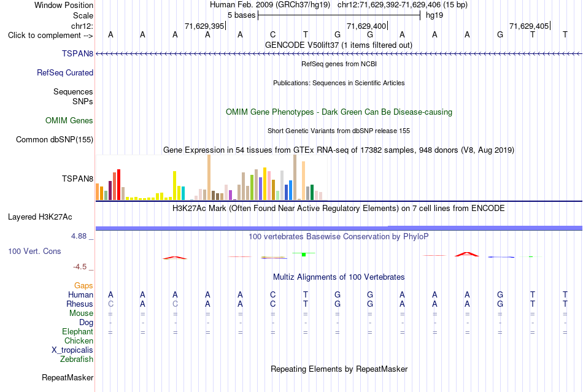The width and height of the screenshot is (583, 392).
Task: Click the GTEx Gene Expression track title
Action: 339,150
